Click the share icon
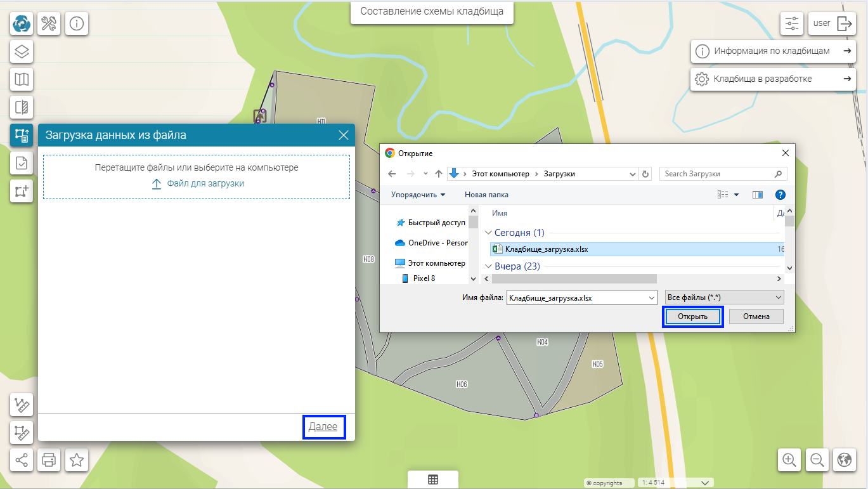This screenshot has width=868, height=489. pos(22,460)
